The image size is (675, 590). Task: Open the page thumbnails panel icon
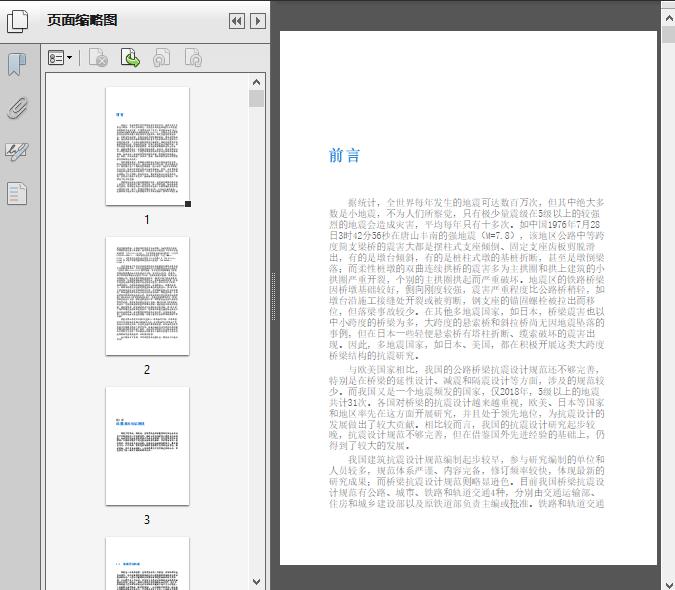tap(17, 20)
